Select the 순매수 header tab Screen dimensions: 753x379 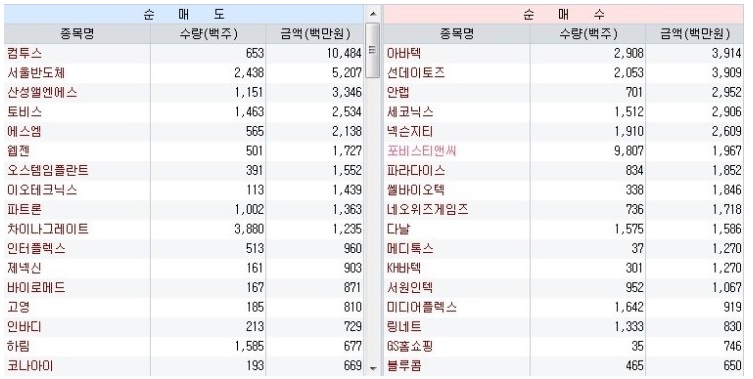(563, 14)
